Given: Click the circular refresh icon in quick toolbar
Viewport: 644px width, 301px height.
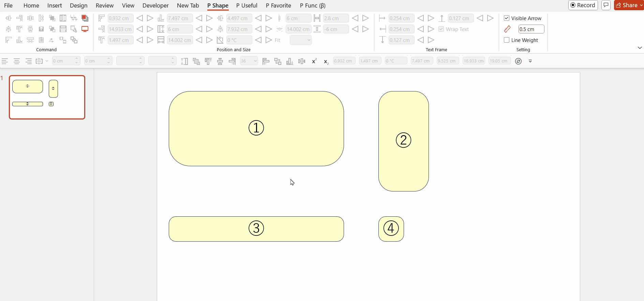Looking at the screenshot, I should coord(518,61).
